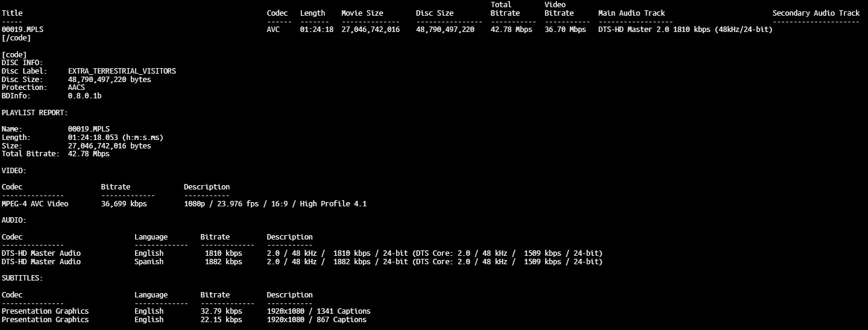Select the 22.15 kbps subtitle bitrate
This screenshot has height=330, width=868.
click(221, 320)
